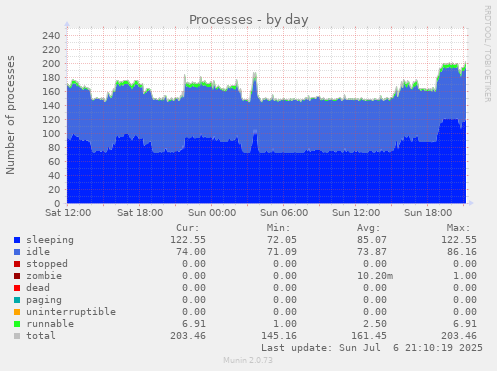The width and height of the screenshot is (497, 371).
Task: Select the 'total' legend label
Action: point(41,336)
